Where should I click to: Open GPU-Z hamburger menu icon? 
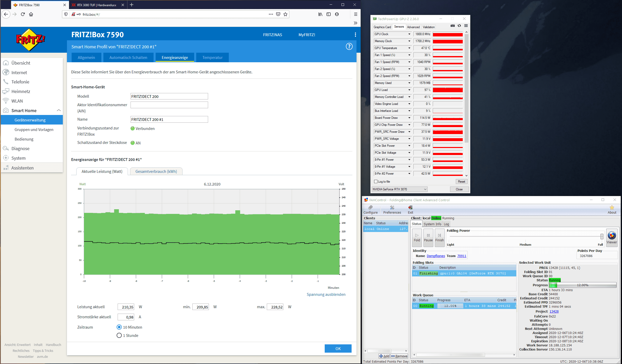coord(466,26)
